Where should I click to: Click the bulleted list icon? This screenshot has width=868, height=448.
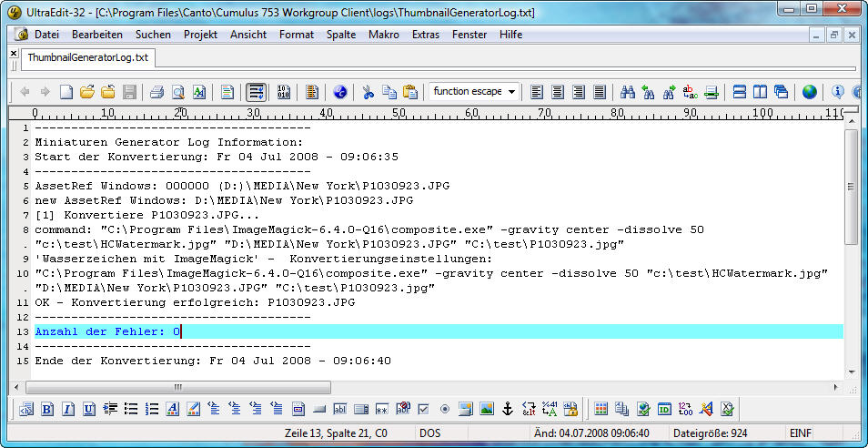(x=131, y=409)
